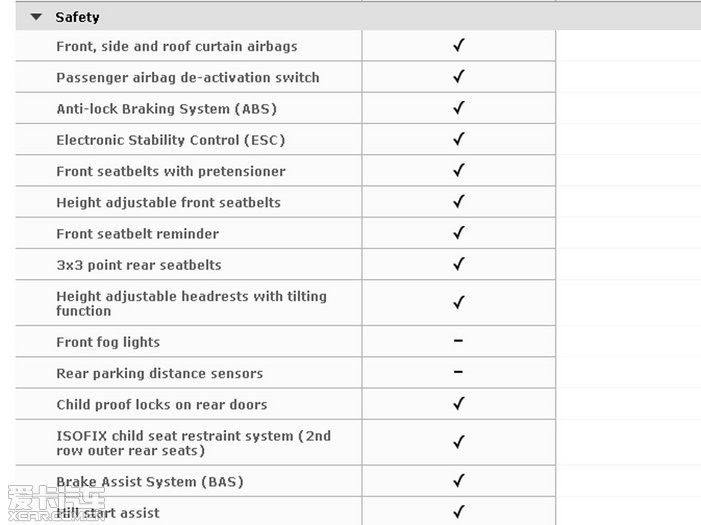Click the dash for Front fog lights
The width and height of the screenshot is (701, 525).
[459, 341]
